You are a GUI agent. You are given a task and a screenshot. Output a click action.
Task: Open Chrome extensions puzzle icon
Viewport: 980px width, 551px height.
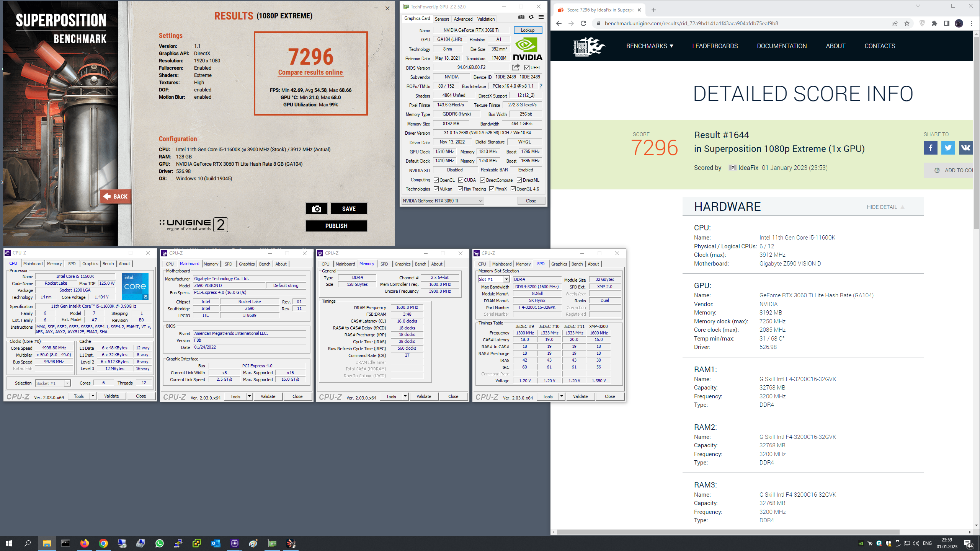pos(934,23)
